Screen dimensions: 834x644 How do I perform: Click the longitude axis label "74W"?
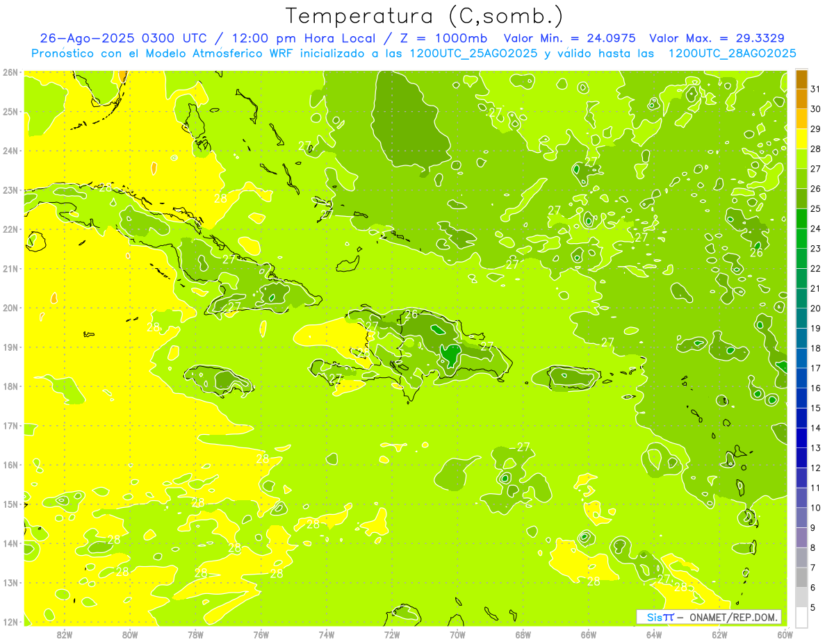327,635
